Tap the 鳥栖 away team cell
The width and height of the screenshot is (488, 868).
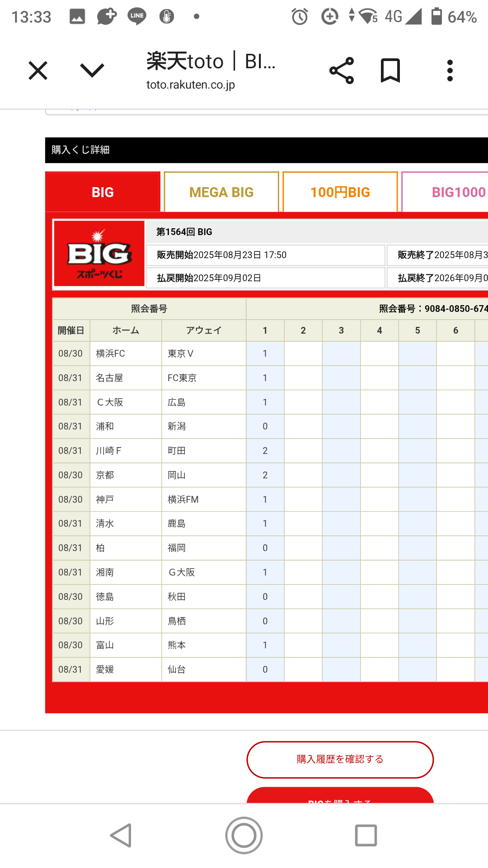point(204,621)
